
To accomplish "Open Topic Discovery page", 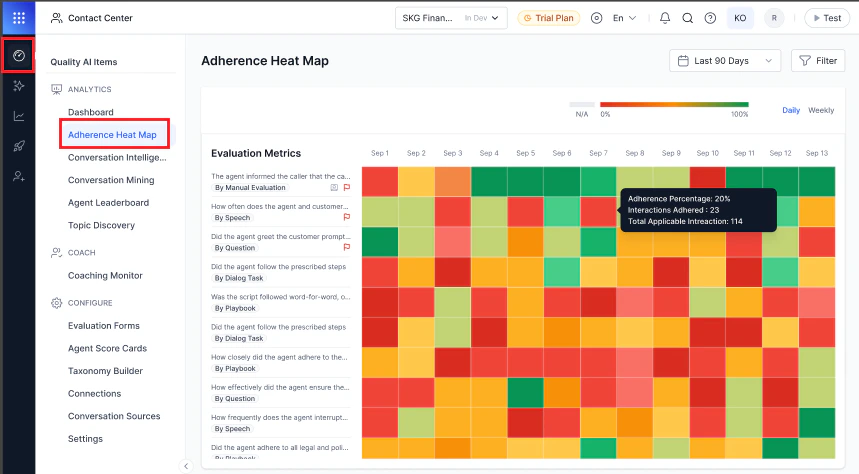I will coord(101,225).
